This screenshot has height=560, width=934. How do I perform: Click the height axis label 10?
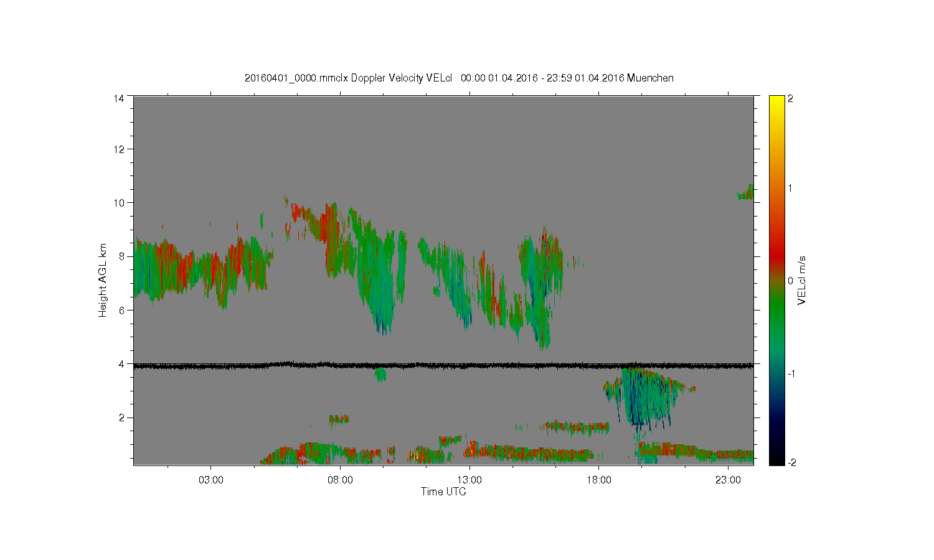coord(118,203)
